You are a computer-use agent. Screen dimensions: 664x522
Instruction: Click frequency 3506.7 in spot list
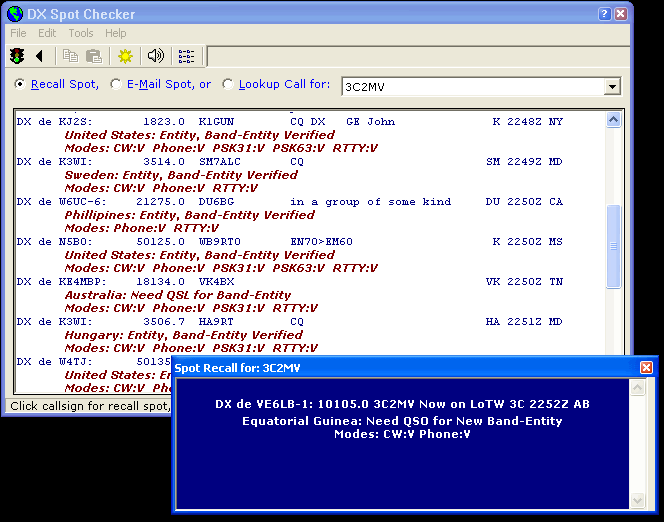tap(163, 322)
